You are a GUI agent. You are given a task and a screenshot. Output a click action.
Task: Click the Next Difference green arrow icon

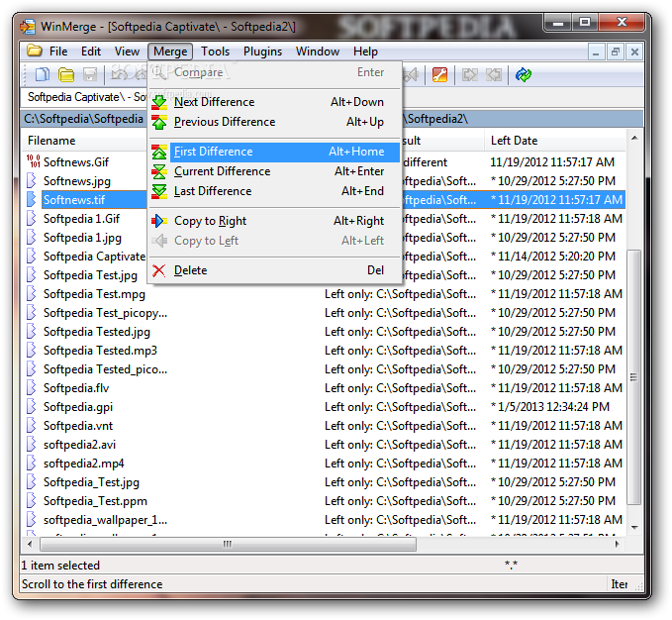[159, 102]
